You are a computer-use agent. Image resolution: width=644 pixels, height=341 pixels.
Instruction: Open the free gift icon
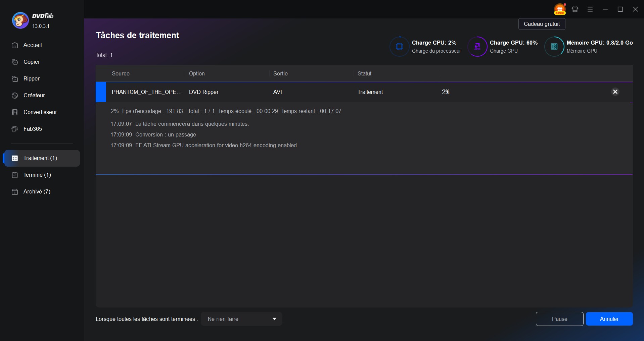560,9
